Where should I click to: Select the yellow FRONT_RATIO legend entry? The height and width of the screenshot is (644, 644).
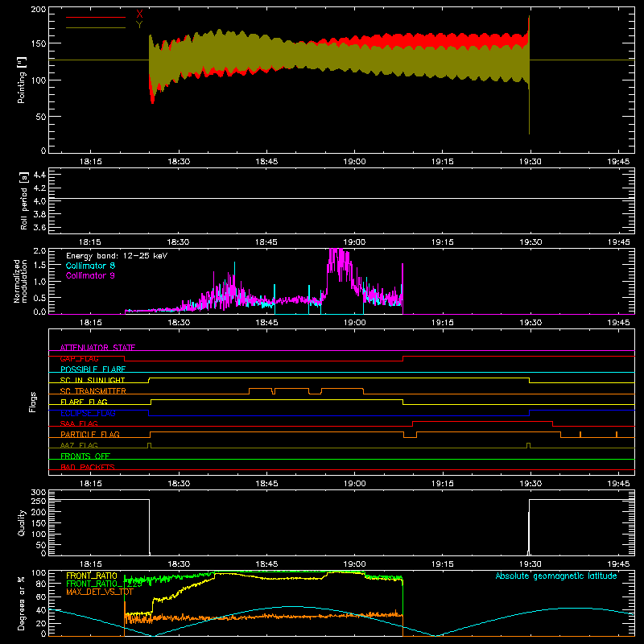click(92, 576)
